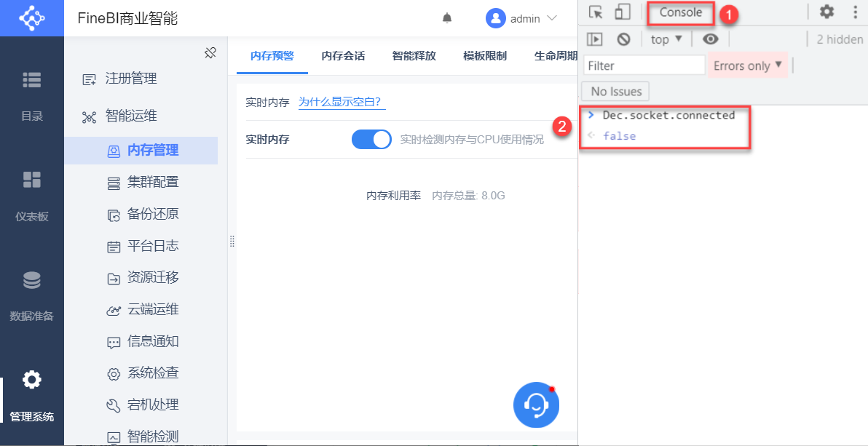Click the customer service headset button
Viewport: 868px width, 446px height.
(537, 405)
